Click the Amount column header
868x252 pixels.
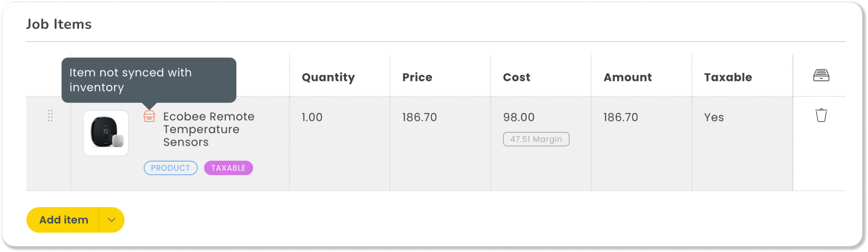point(627,77)
